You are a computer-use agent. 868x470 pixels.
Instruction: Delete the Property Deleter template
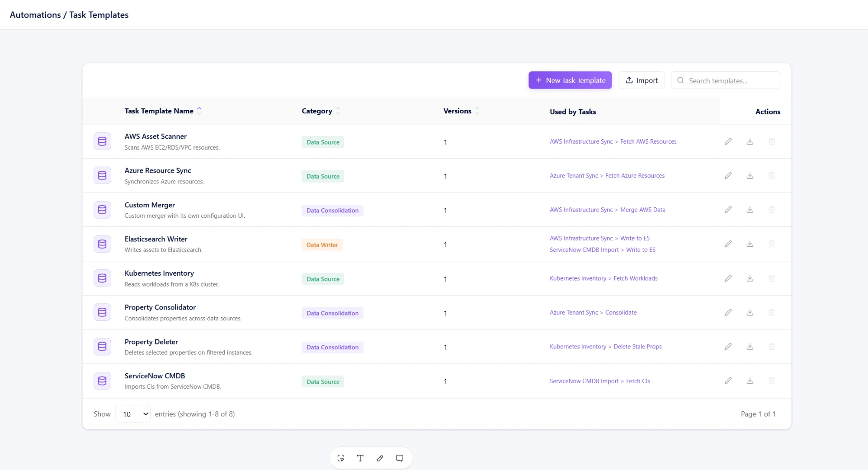click(x=772, y=347)
